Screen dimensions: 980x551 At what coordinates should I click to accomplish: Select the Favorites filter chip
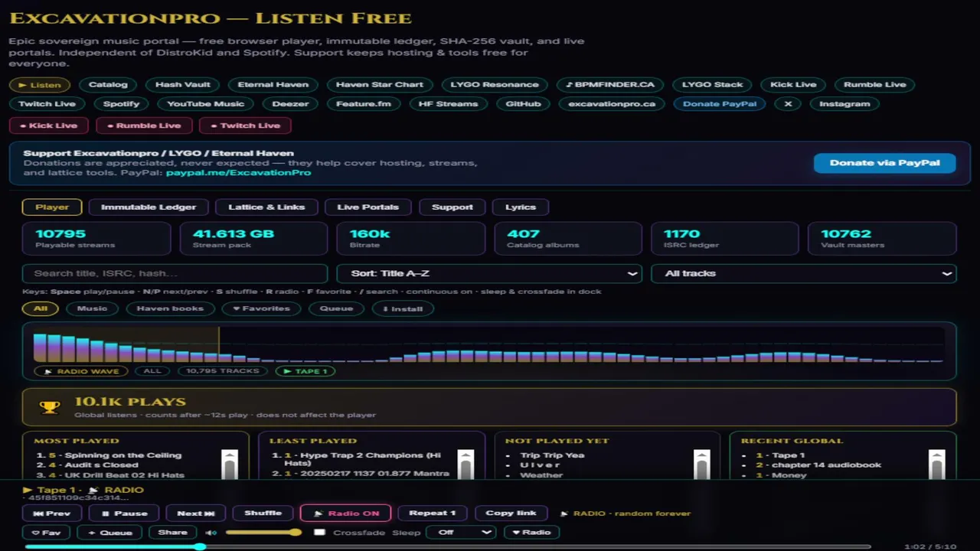point(261,308)
